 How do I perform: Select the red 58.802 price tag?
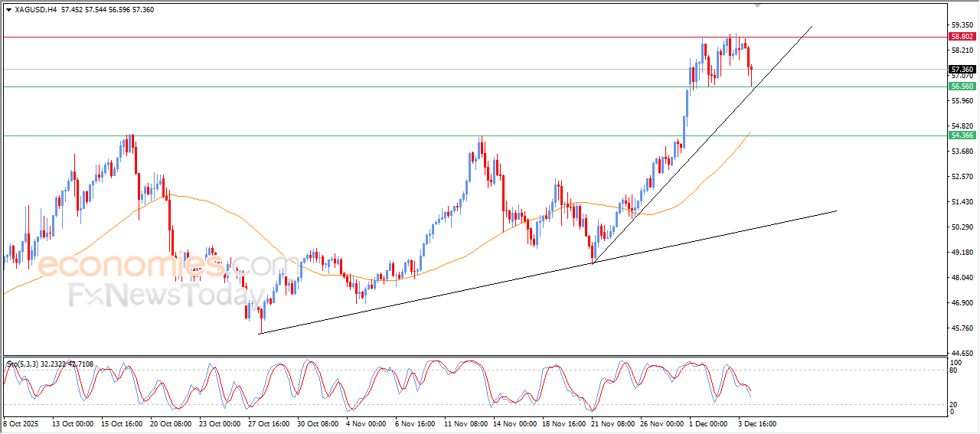click(x=962, y=37)
